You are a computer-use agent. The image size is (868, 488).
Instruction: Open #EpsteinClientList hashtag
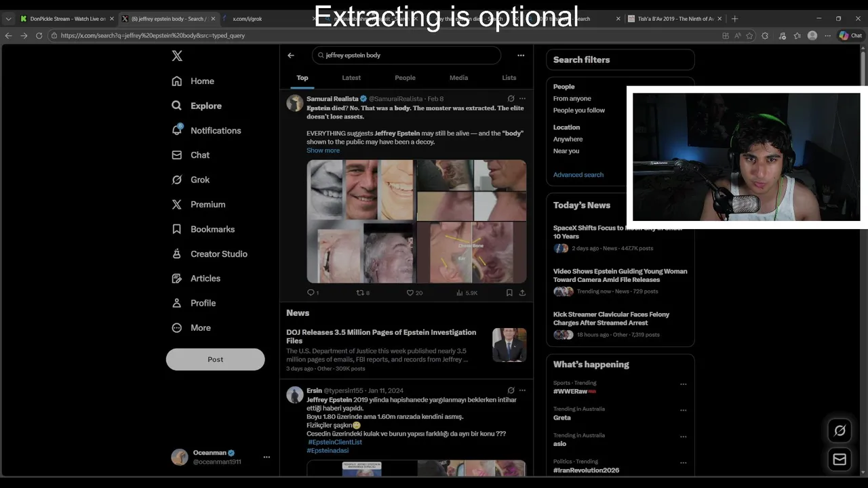click(335, 442)
